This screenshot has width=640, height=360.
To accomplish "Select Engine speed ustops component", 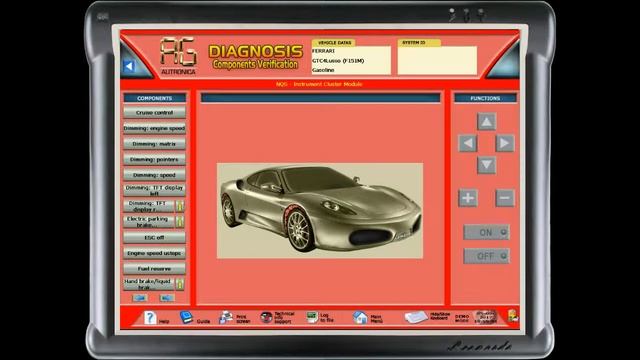I will click(x=154, y=253).
